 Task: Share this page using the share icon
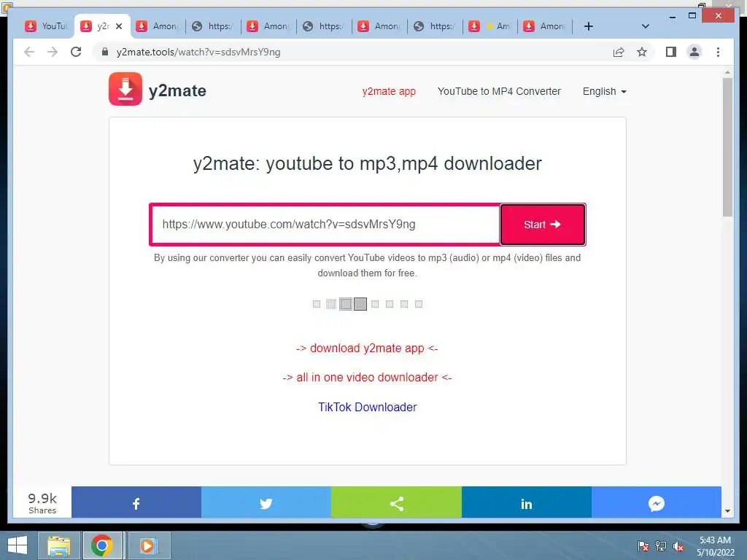[x=619, y=52]
